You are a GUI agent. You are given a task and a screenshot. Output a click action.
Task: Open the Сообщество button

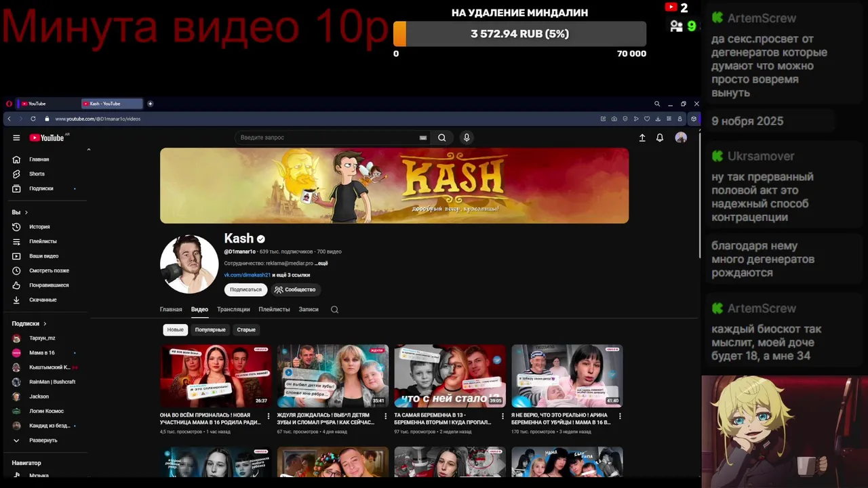pyautogui.click(x=295, y=289)
